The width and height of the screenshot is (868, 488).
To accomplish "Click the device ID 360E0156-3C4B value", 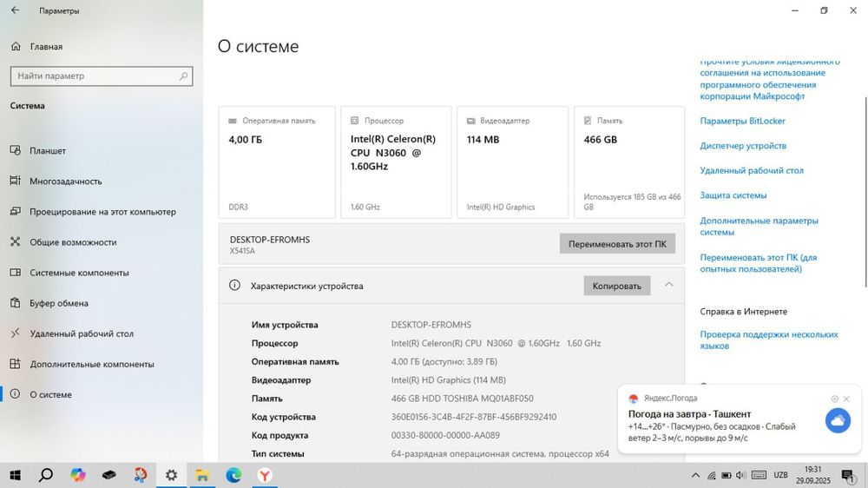I will 473,417.
